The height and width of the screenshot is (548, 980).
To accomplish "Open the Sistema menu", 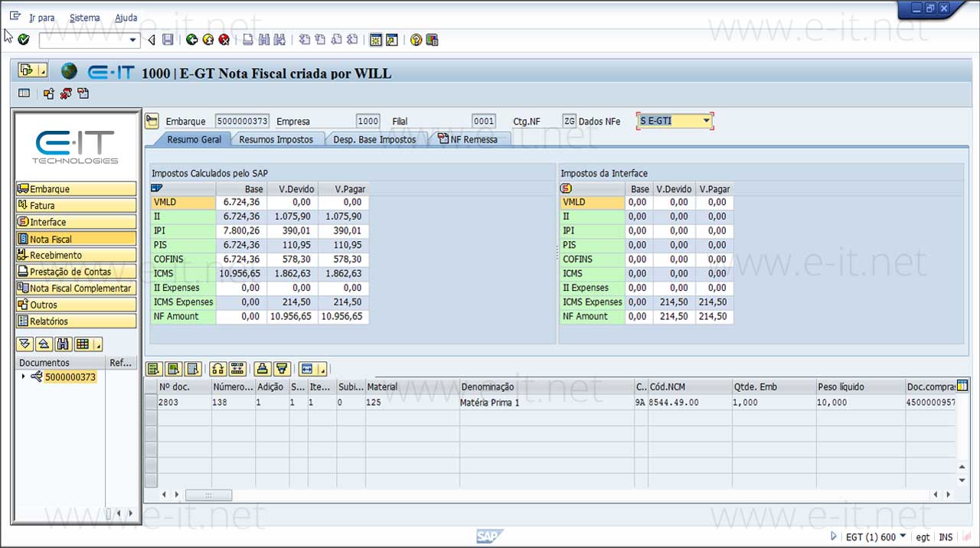I will click(x=84, y=18).
